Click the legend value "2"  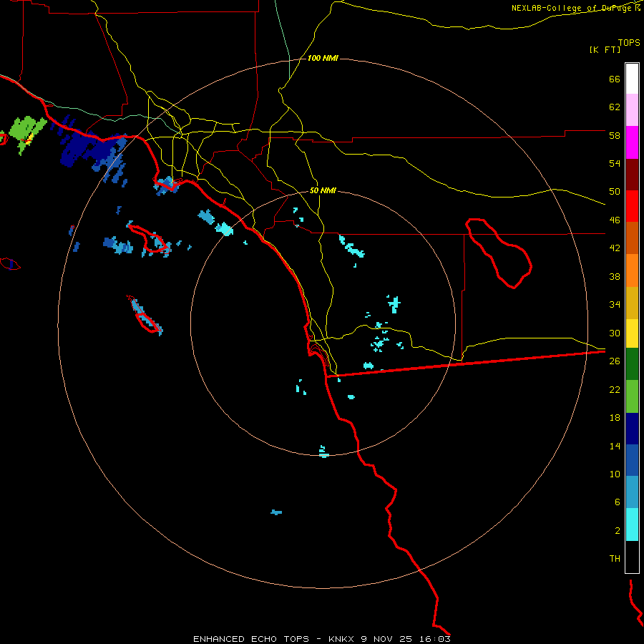click(618, 531)
